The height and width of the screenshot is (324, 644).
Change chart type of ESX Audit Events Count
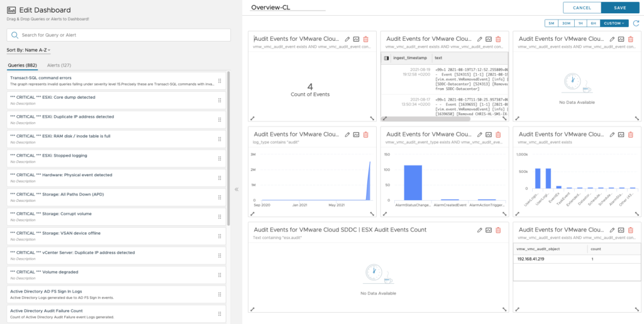pos(488,230)
